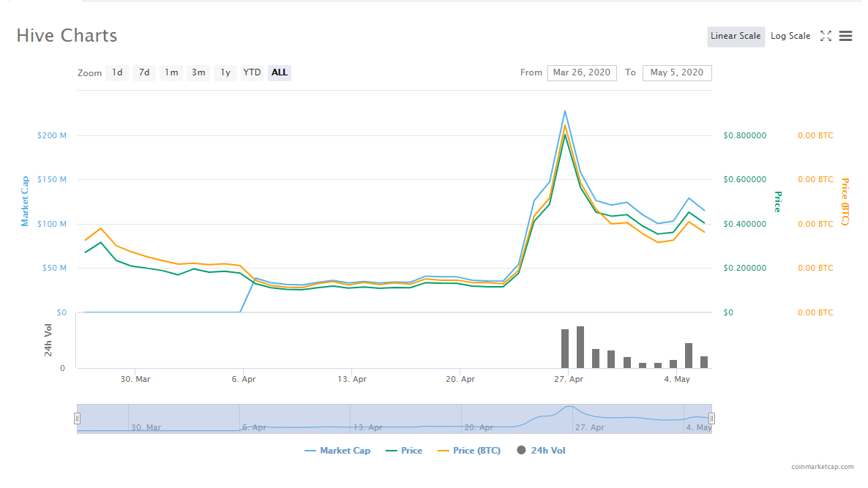This screenshot has height=488, width=868.
Task: Click the "$0.800000" price axis label
Action: [x=744, y=135]
